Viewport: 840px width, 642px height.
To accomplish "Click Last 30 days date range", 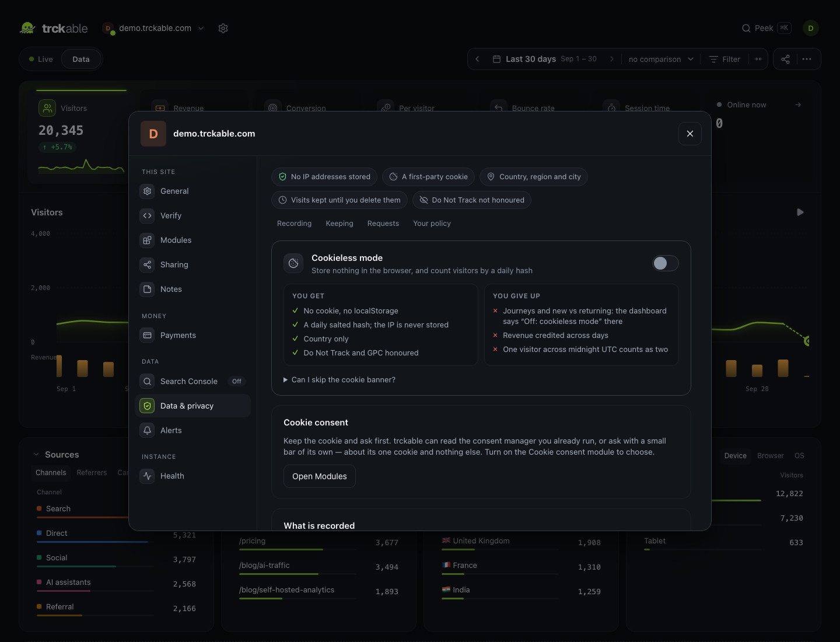I will 545,59.
